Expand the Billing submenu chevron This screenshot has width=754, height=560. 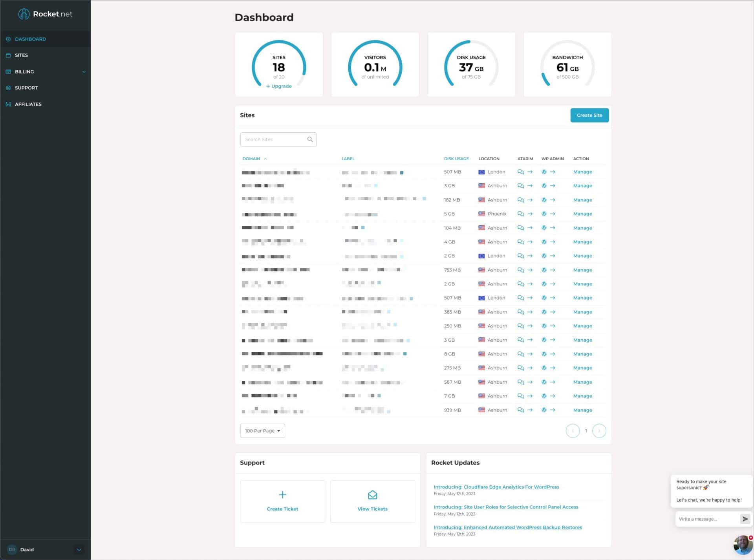coord(84,71)
